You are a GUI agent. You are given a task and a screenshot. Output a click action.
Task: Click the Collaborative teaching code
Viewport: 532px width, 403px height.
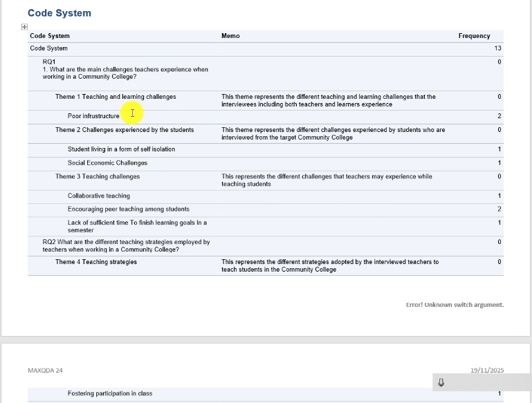pos(99,196)
